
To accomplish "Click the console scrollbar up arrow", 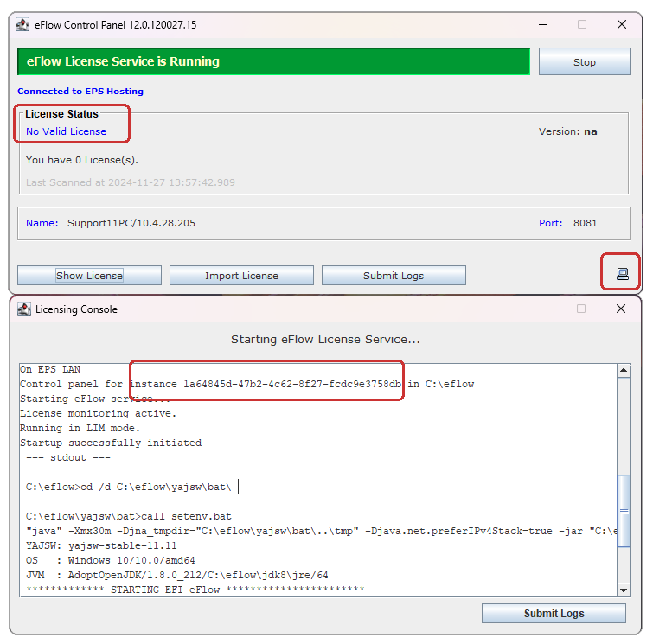I will [x=624, y=370].
